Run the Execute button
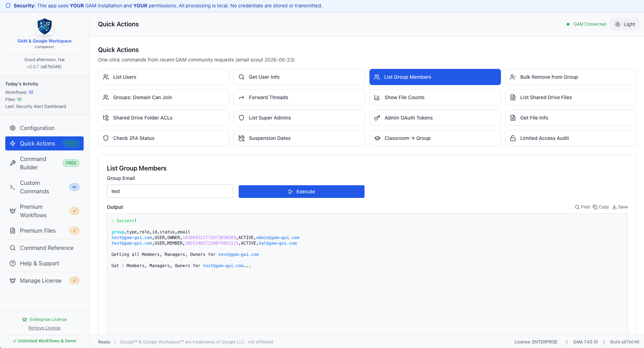The height and width of the screenshot is (348, 644). [302, 192]
